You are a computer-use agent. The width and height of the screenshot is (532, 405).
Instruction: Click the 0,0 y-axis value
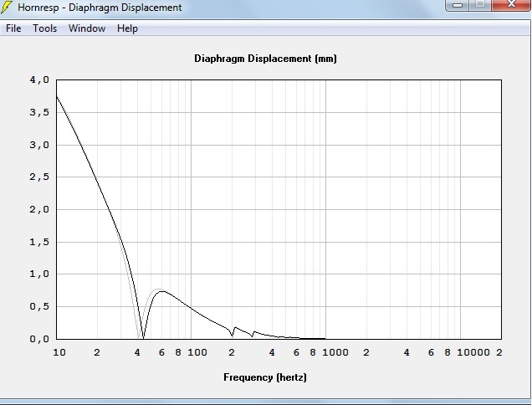[x=39, y=339]
